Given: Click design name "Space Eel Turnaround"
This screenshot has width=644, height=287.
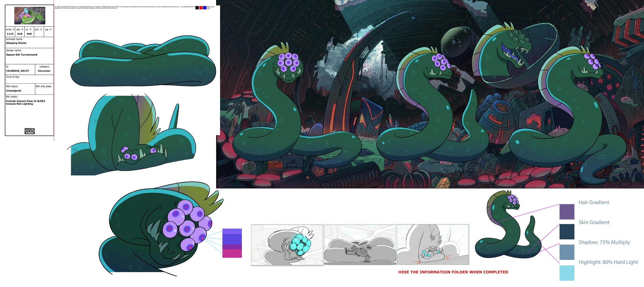Looking at the screenshot, I should point(22,55).
